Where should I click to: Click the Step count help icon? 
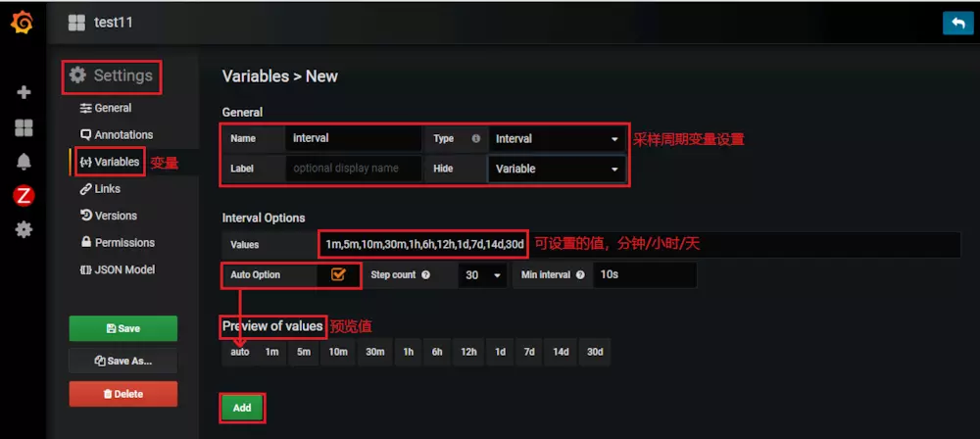click(425, 274)
